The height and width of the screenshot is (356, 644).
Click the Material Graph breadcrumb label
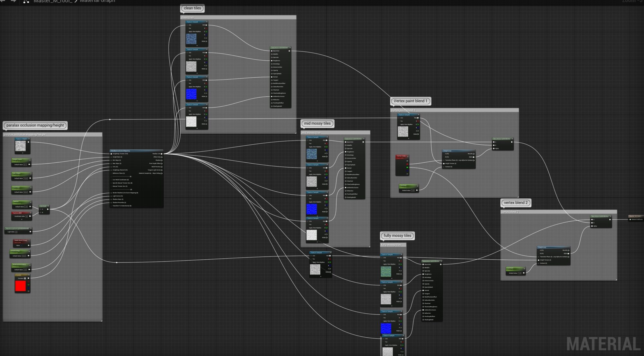[97, 1]
